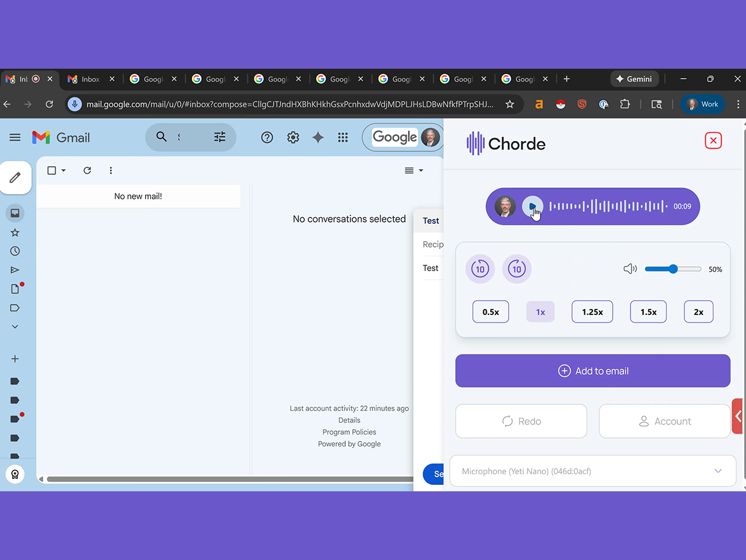Open the Sent mail folder
The image size is (746, 560).
[14, 270]
